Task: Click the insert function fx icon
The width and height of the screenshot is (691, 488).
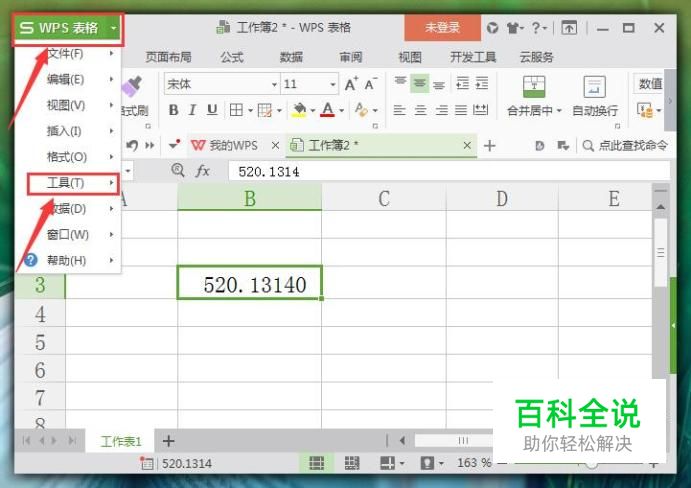Action: click(x=202, y=171)
